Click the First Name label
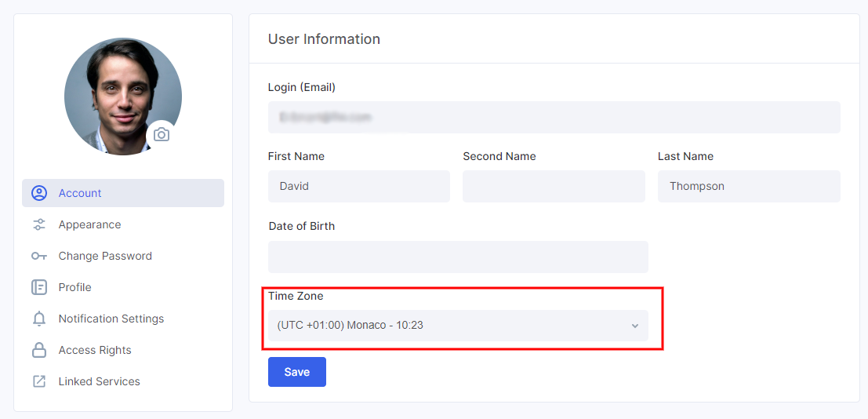 296,156
